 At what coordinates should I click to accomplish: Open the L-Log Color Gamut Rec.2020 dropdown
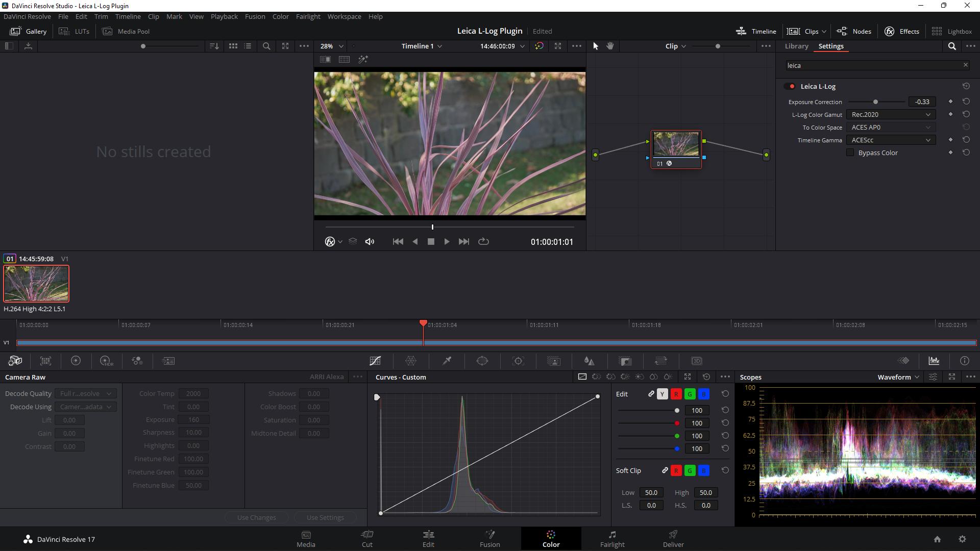pos(891,115)
